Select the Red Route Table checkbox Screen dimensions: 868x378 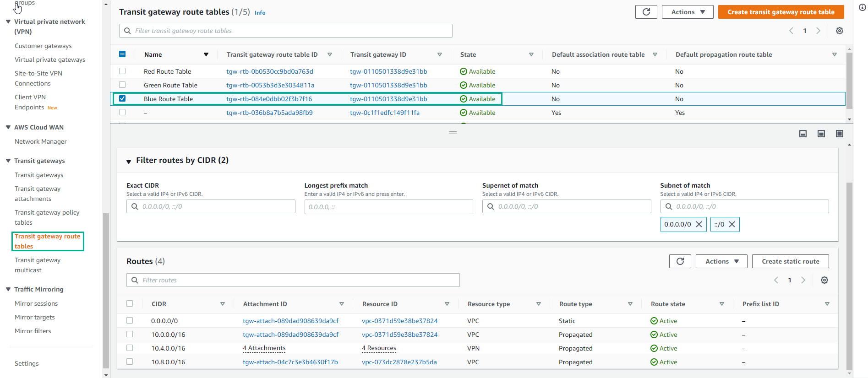(x=122, y=71)
